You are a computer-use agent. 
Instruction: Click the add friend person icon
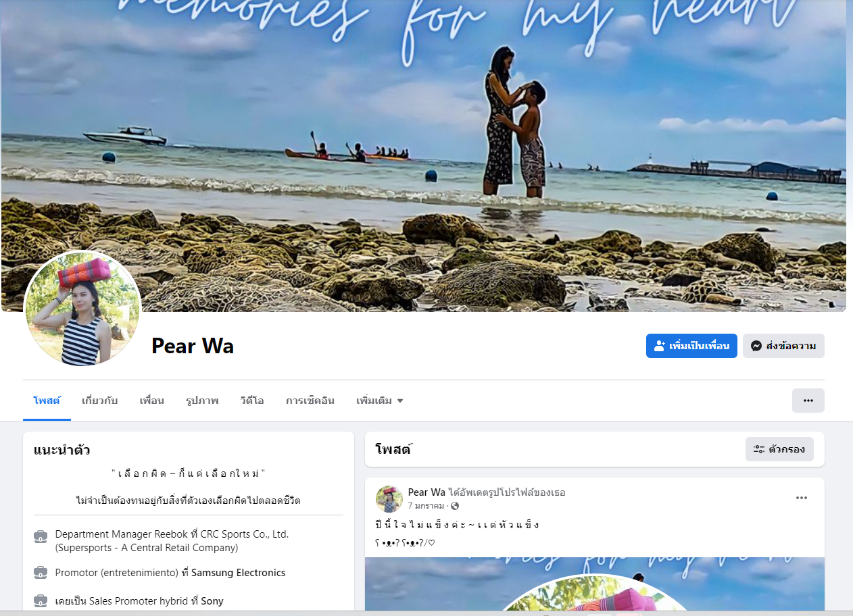pyautogui.click(x=660, y=346)
